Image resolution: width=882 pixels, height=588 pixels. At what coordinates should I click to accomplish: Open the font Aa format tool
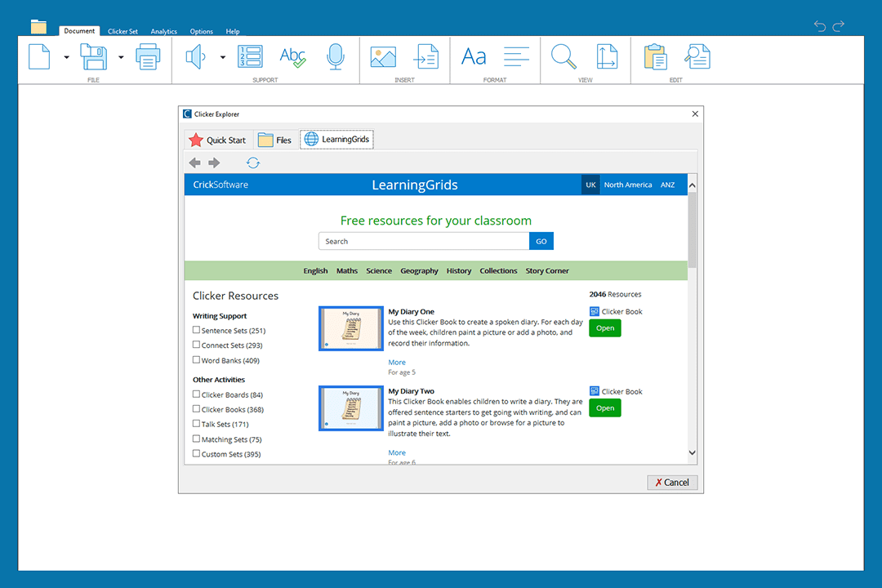click(x=474, y=56)
